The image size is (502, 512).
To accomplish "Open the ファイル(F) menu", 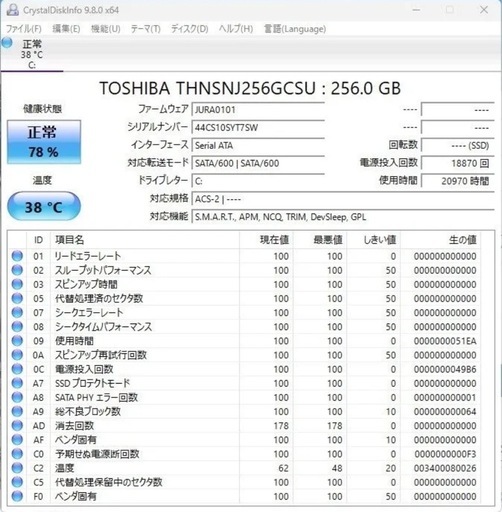I will point(24,29).
